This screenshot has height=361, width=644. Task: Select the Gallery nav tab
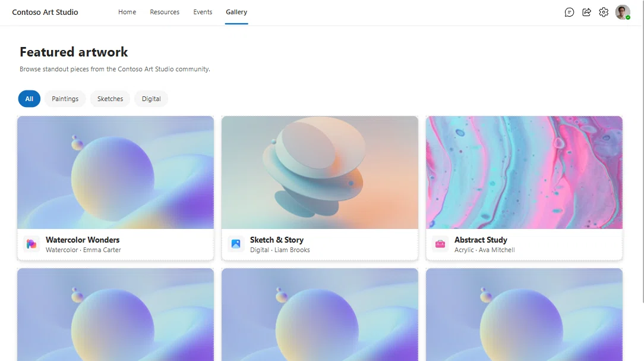click(x=236, y=12)
